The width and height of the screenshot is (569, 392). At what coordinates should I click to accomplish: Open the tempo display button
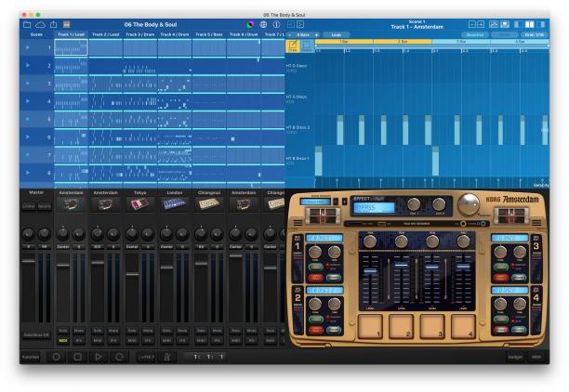[146, 358]
